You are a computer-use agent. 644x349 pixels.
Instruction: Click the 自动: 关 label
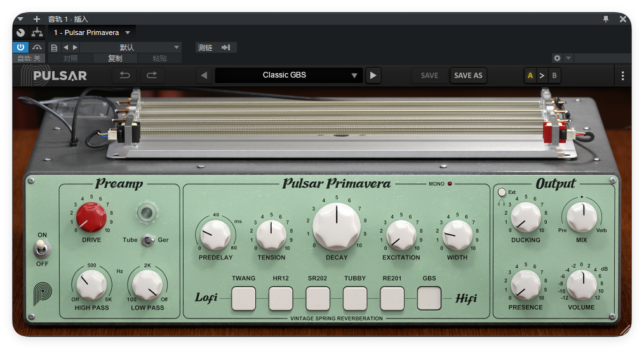click(29, 58)
